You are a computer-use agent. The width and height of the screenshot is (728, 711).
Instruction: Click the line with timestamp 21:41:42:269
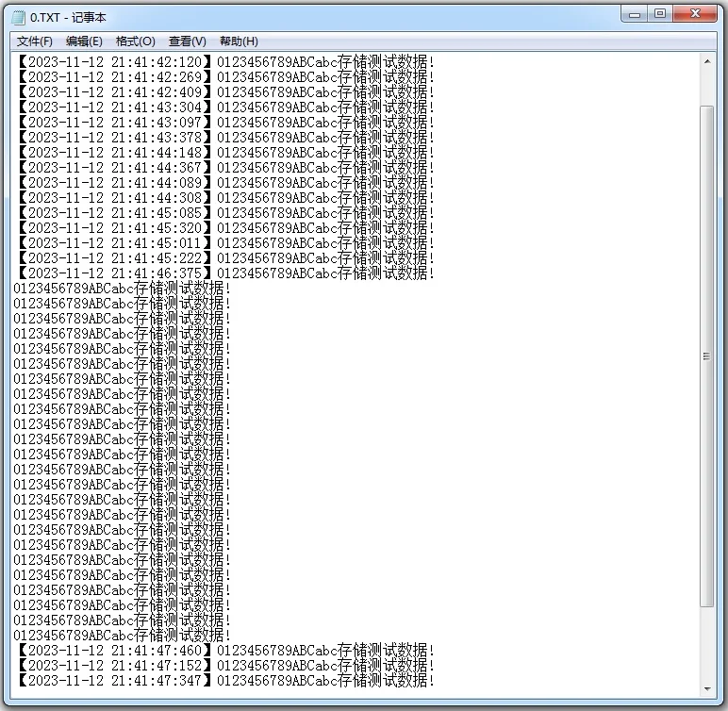225,76
